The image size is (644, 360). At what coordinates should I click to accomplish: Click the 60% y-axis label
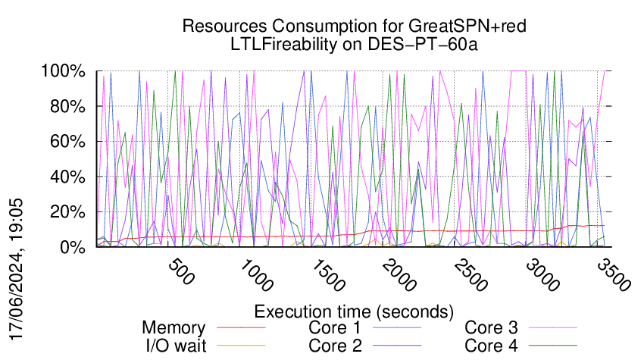[67, 142]
